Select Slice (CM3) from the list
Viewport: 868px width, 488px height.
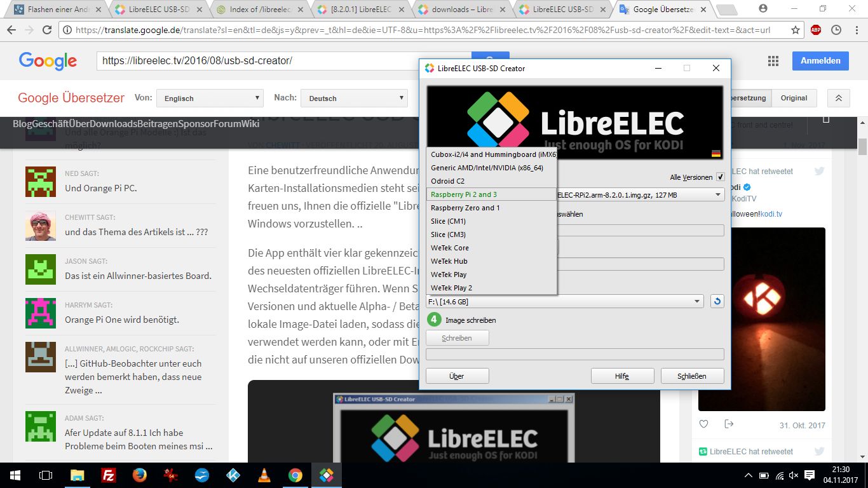tap(492, 234)
